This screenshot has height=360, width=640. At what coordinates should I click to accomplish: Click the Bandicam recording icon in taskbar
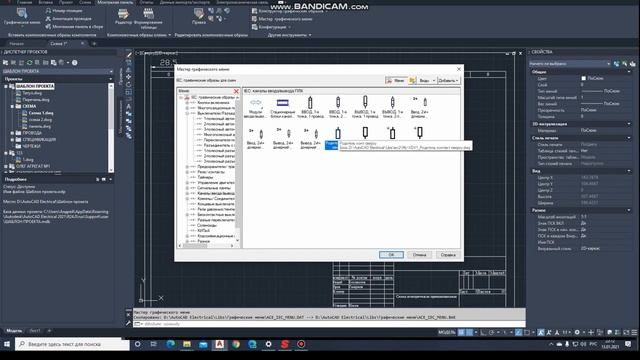click(x=301, y=344)
